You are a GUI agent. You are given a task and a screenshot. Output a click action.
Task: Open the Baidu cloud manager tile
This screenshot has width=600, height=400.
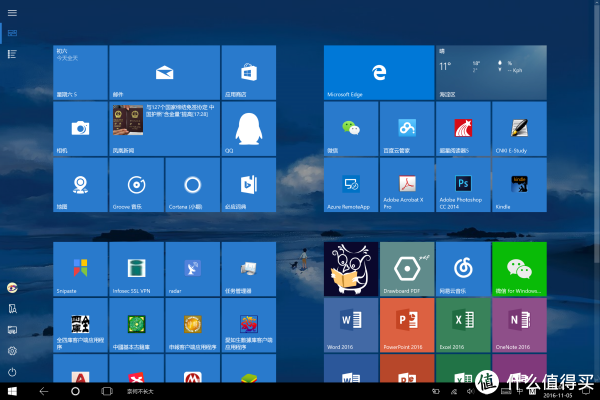(x=407, y=129)
